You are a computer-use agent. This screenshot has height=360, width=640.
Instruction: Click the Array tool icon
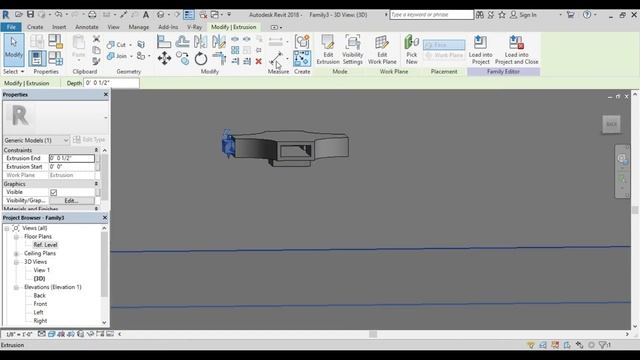tap(235, 50)
